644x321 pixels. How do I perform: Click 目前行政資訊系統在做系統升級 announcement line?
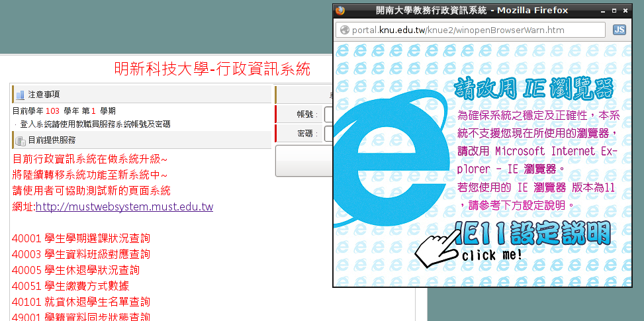(x=90, y=160)
